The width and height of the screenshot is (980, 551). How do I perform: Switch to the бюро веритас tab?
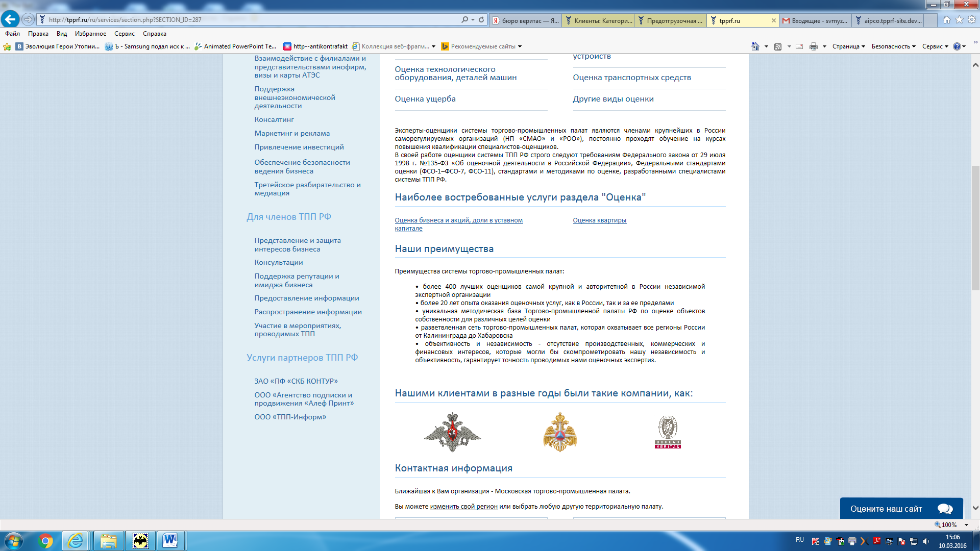tap(525, 20)
